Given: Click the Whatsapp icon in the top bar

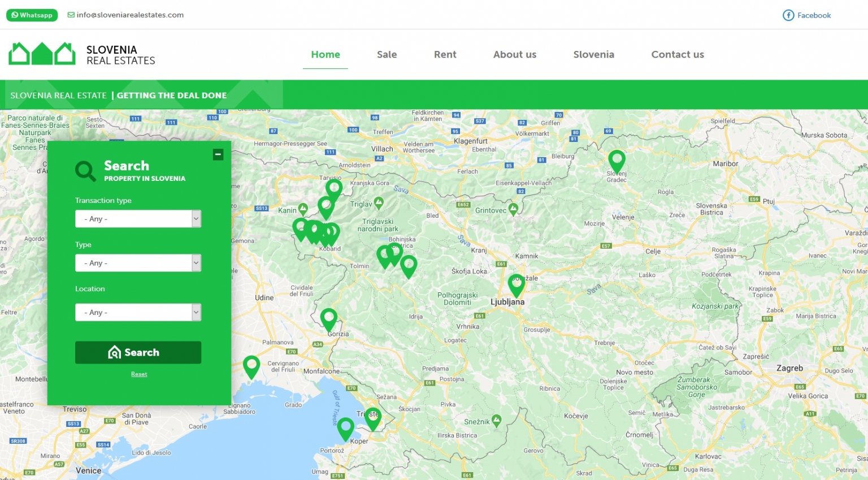Looking at the screenshot, I should (14, 15).
